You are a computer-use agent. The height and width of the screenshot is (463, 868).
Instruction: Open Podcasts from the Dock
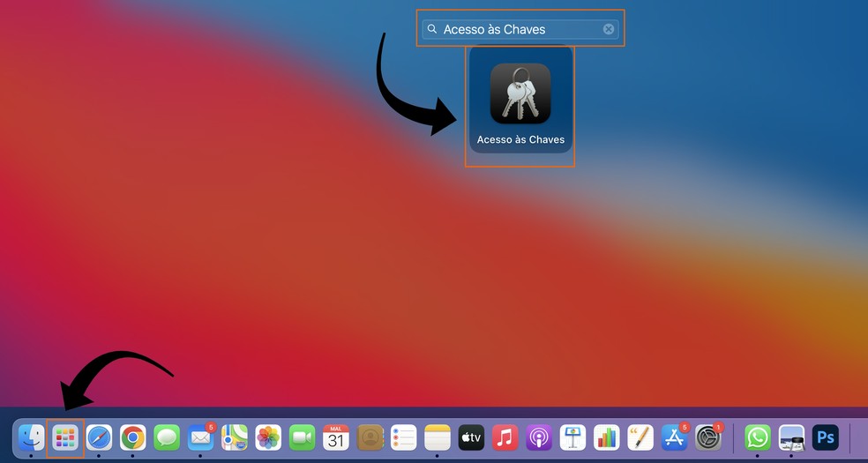539,437
